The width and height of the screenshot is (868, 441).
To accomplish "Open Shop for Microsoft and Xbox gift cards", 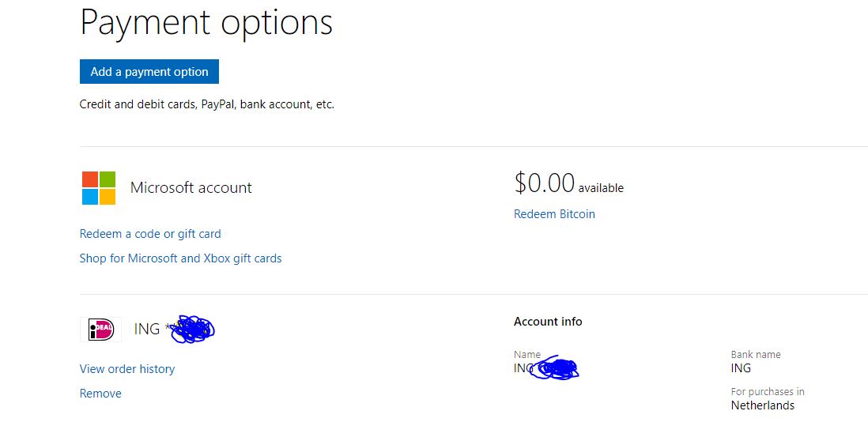I will pos(180,258).
